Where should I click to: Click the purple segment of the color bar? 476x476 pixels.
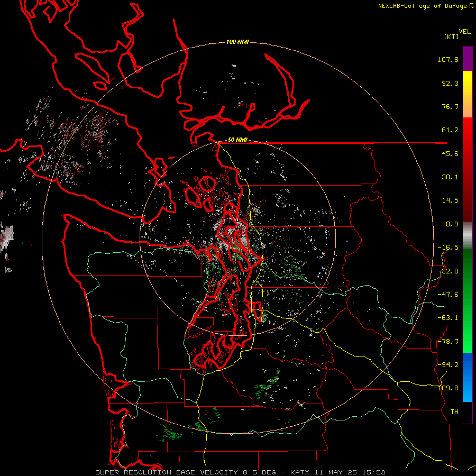click(x=467, y=59)
